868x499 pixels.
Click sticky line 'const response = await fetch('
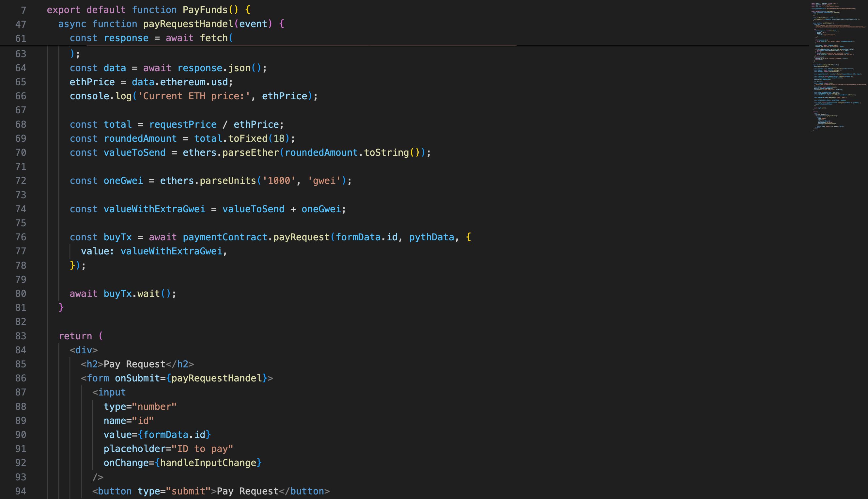pos(151,38)
